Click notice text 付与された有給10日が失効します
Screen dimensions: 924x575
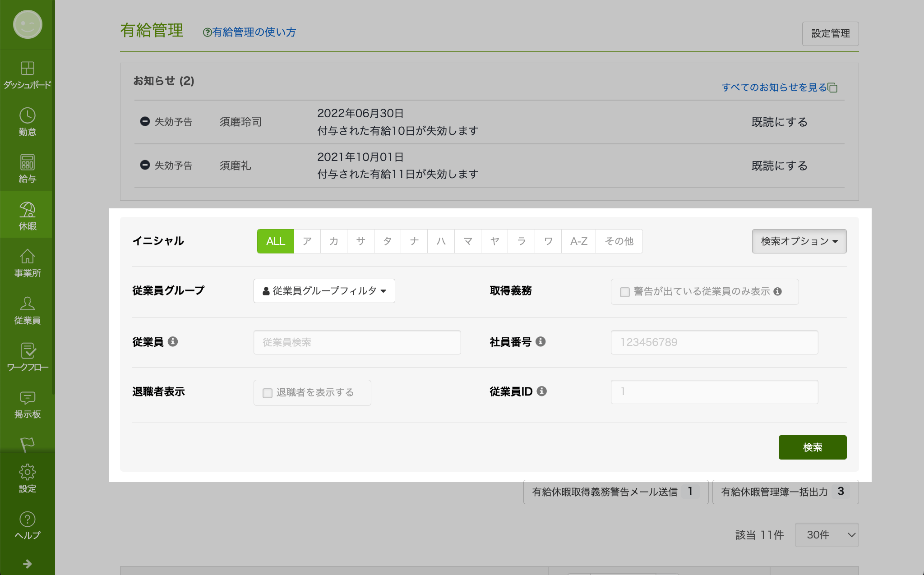(x=398, y=131)
